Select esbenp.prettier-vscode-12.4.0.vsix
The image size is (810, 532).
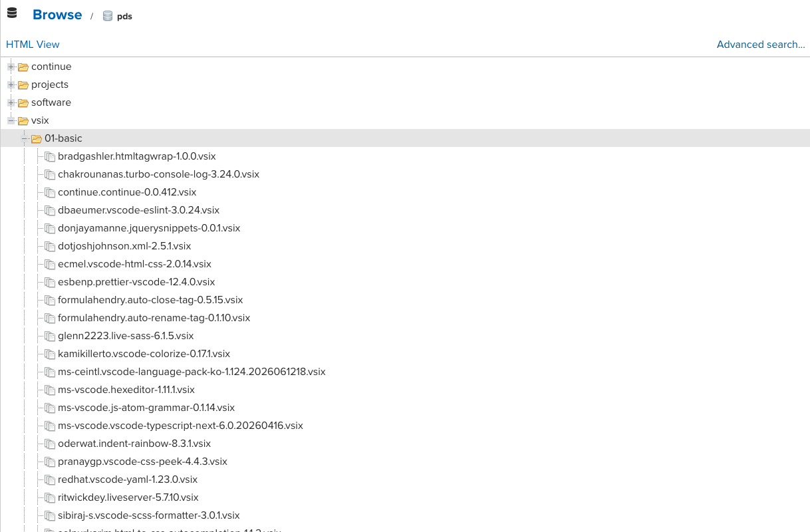pyautogui.click(x=136, y=282)
